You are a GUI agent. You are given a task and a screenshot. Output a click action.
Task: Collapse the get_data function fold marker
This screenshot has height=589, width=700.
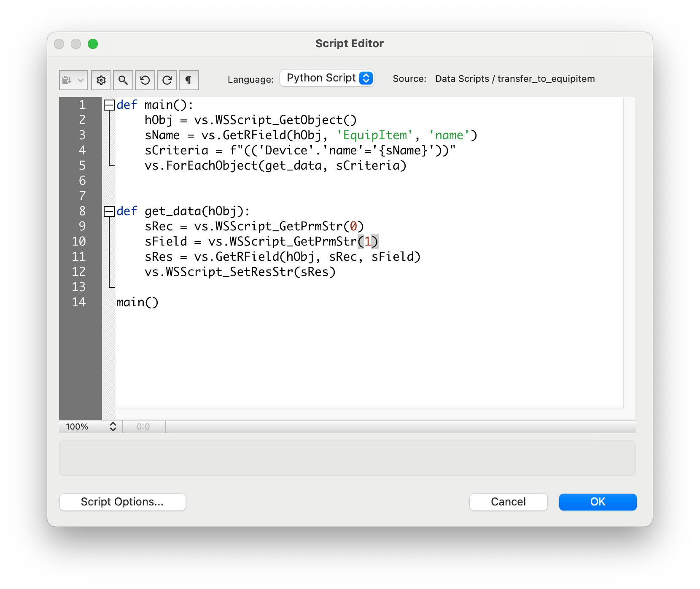pyautogui.click(x=109, y=211)
